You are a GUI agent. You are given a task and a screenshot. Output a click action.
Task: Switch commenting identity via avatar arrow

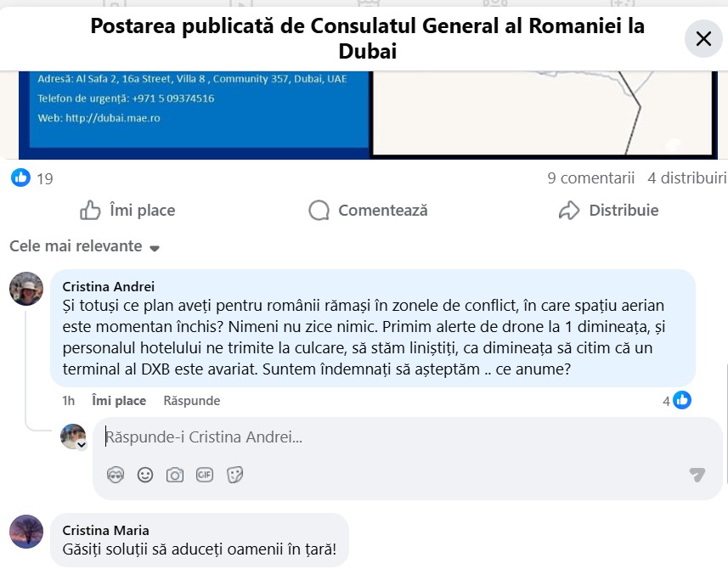[x=82, y=445]
